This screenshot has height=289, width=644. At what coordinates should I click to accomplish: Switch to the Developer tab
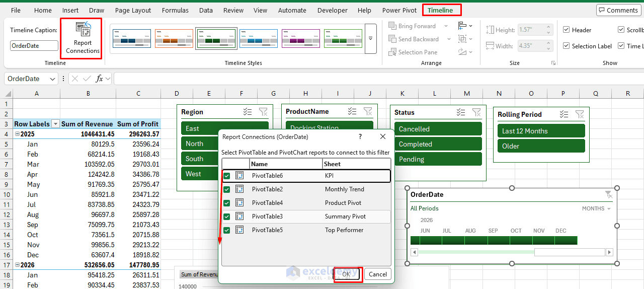pyautogui.click(x=333, y=10)
